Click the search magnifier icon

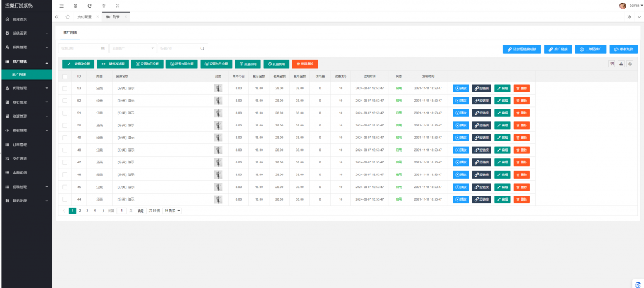[202, 48]
